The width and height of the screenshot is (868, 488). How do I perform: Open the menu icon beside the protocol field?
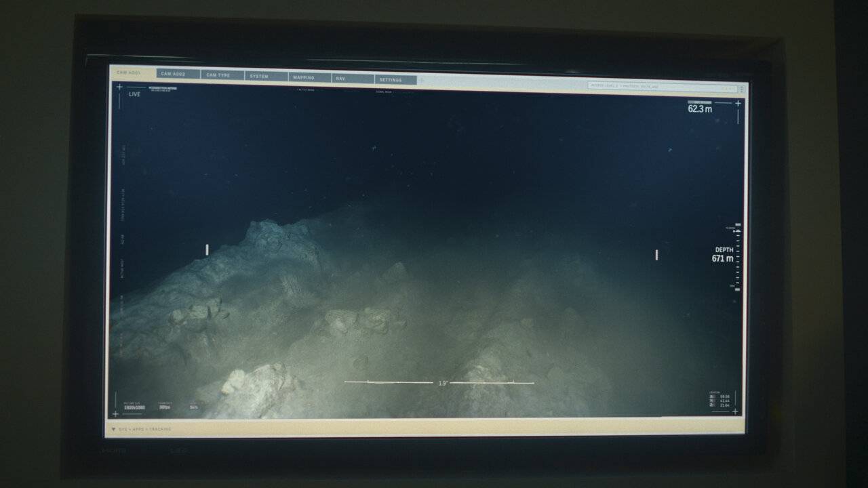click(741, 89)
